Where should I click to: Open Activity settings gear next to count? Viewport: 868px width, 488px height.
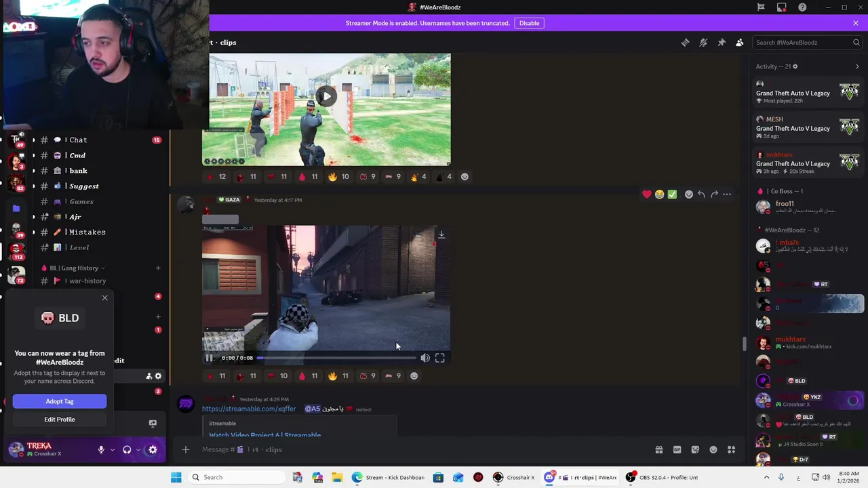click(x=795, y=66)
